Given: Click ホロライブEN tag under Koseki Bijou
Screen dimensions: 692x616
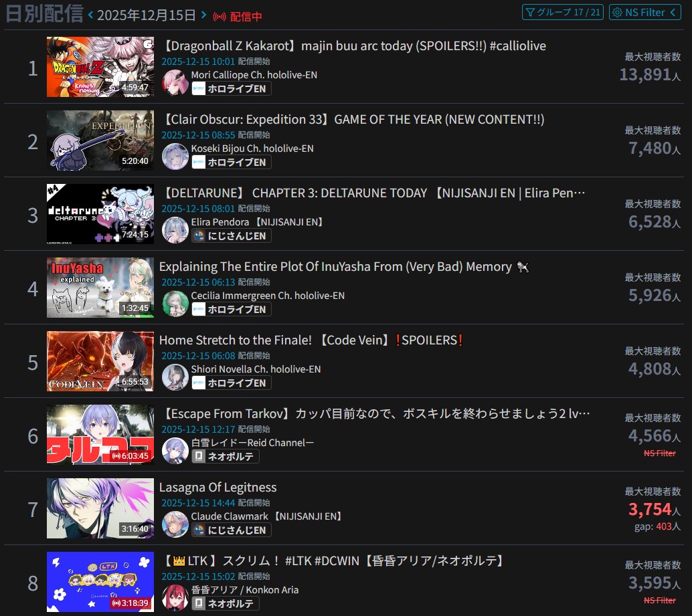Looking at the screenshot, I should pos(232,163).
